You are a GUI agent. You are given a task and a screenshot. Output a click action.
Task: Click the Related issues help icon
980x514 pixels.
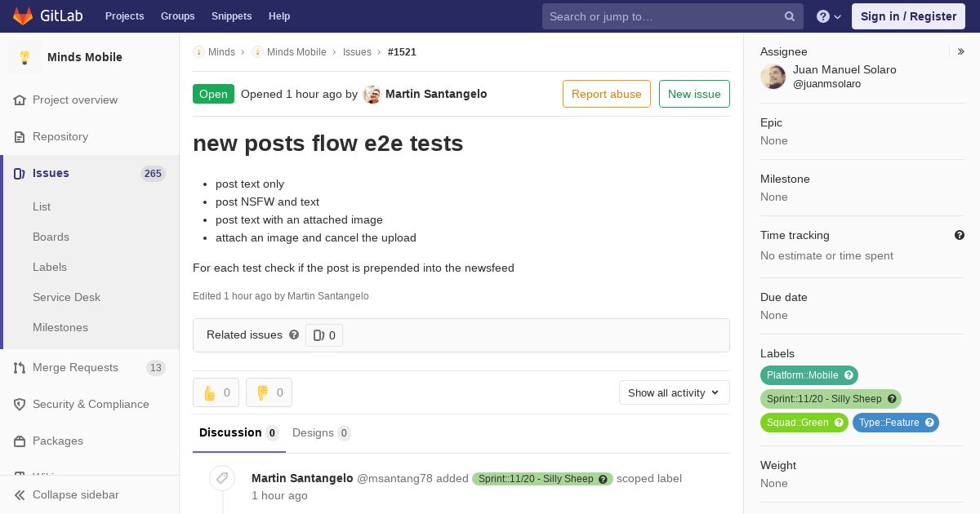tap(294, 335)
